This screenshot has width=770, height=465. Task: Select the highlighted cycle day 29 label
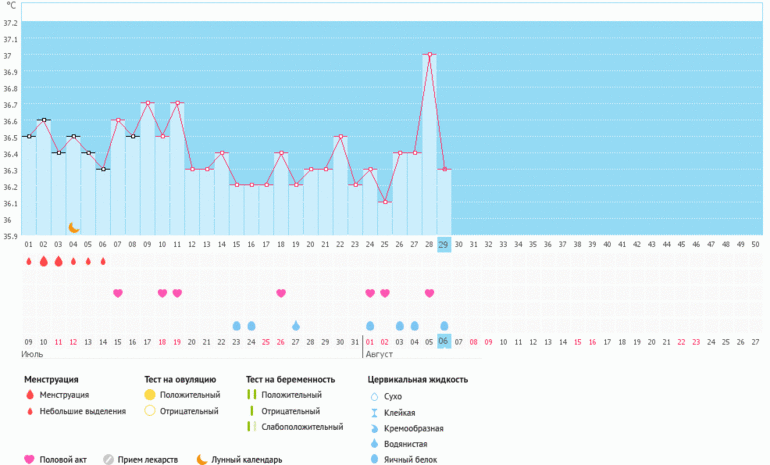[444, 244]
